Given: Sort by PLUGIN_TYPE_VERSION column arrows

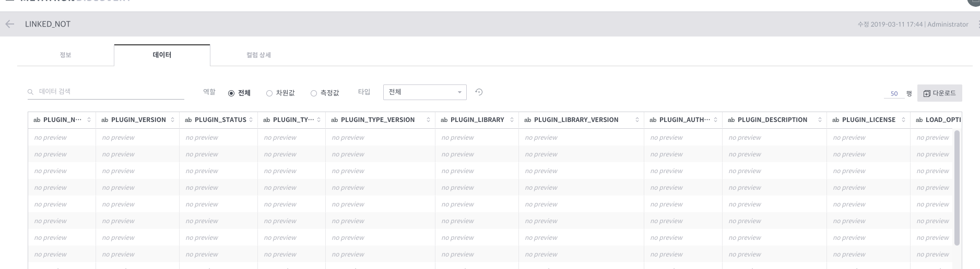Looking at the screenshot, I should (x=428, y=120).
